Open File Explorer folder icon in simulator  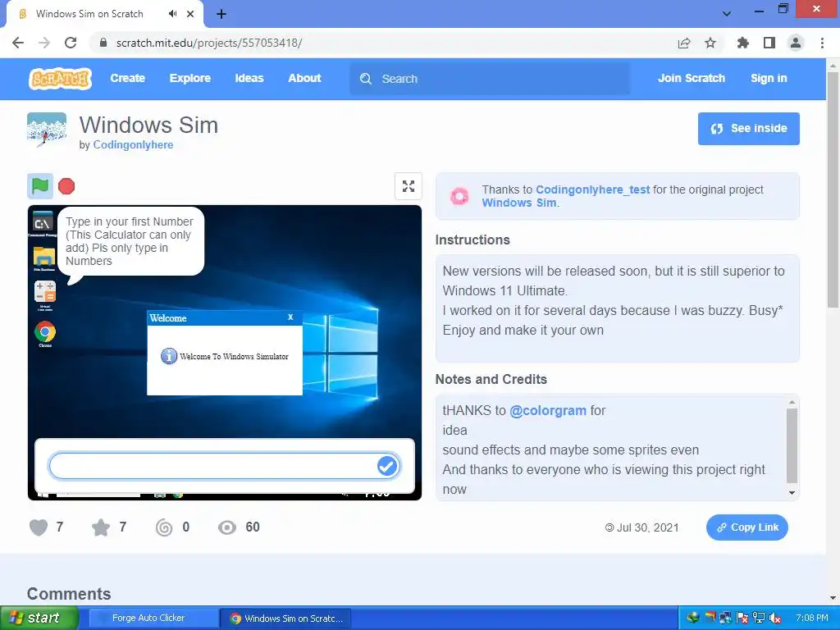pos(44,258)
